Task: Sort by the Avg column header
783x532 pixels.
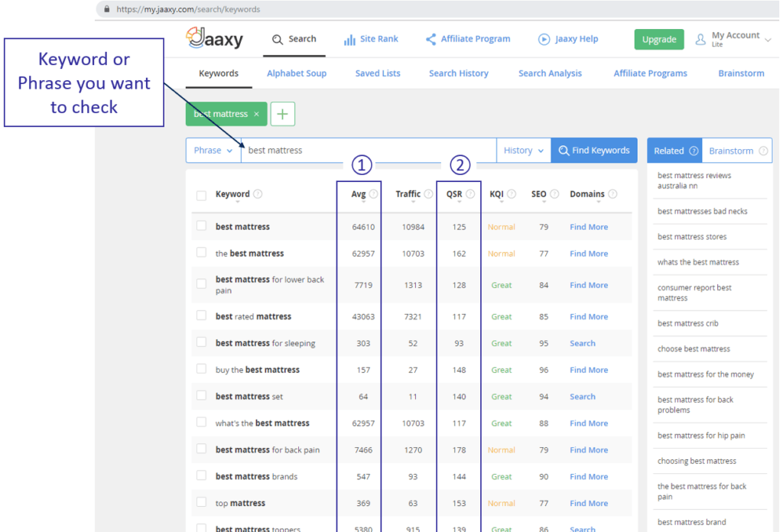Action: click(358, 194)
